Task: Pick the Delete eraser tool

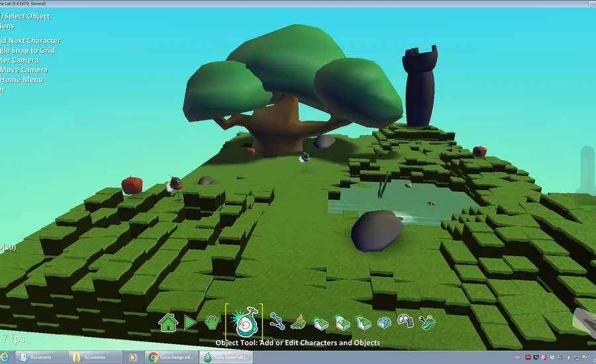Action: click(405, 322)
